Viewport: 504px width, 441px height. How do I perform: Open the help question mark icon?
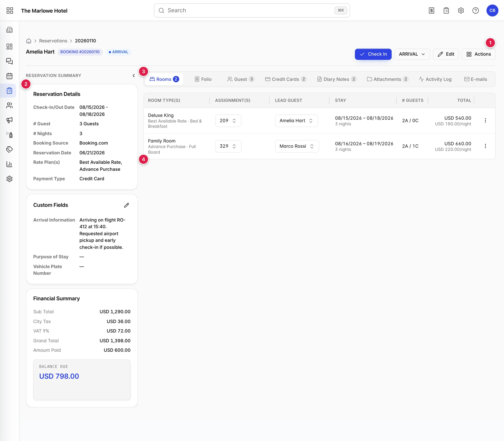point(476,10)
